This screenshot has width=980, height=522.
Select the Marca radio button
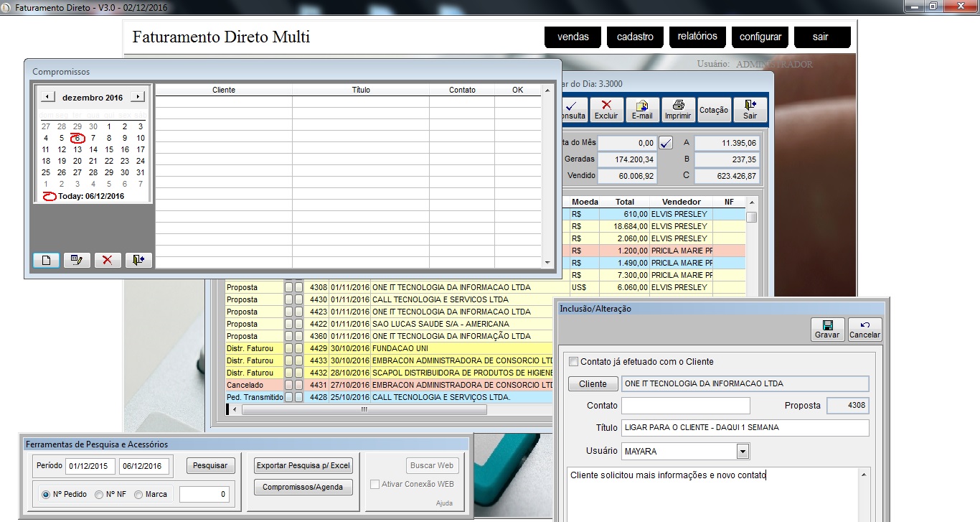coord(139,494)
